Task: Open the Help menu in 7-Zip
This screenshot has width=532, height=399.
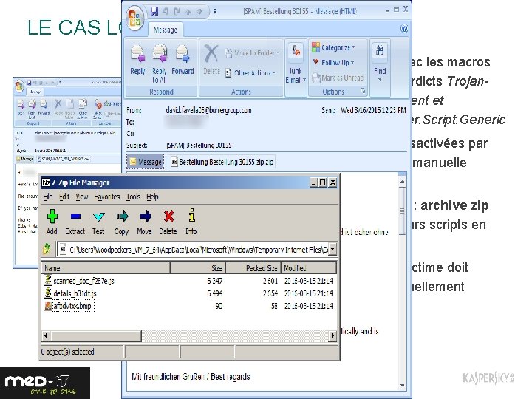Action: click(x=152, y=197)
